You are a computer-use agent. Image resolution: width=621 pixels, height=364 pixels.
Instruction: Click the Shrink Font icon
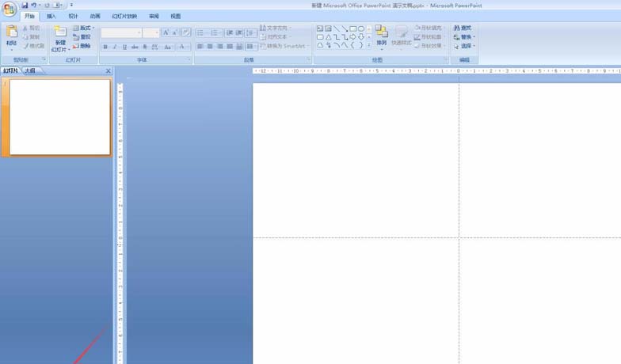(x=174, y=32)
